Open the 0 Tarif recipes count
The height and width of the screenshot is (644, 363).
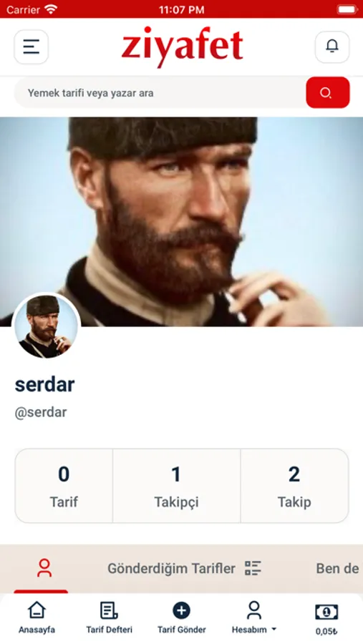[x=64, y=486]
